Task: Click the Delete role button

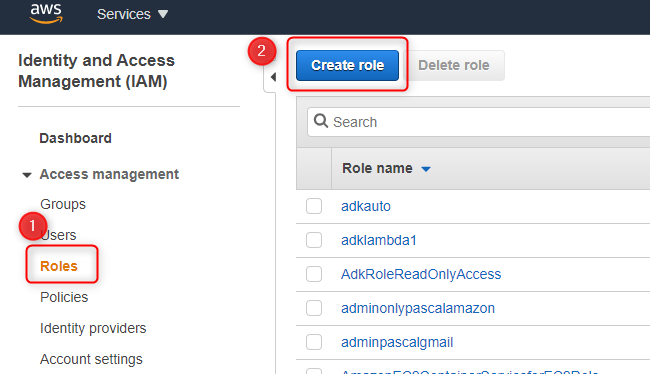Action: coord(454,66)
